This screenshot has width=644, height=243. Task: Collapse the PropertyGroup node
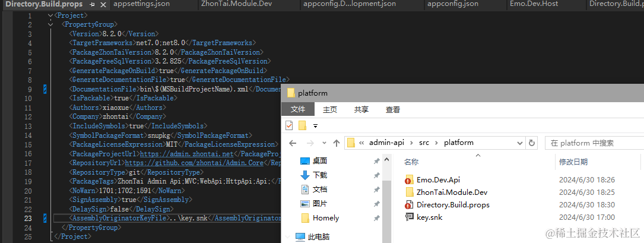(50, 25)
